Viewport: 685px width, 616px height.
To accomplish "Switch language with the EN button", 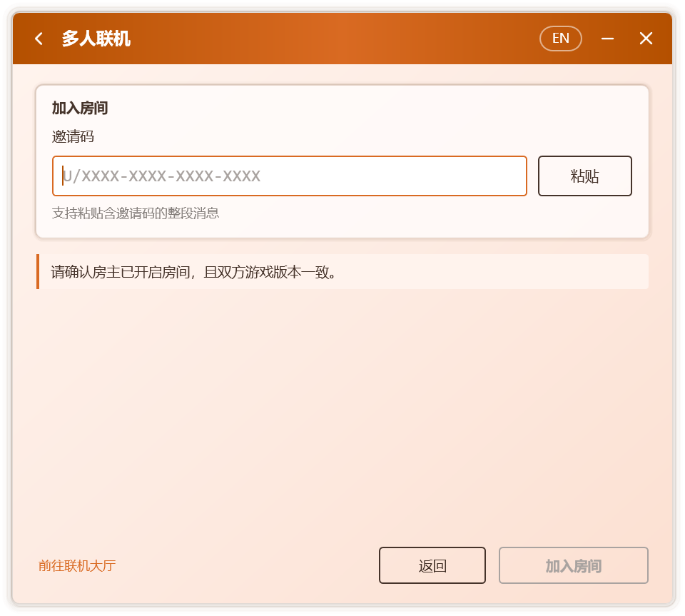I will point(561,39).
